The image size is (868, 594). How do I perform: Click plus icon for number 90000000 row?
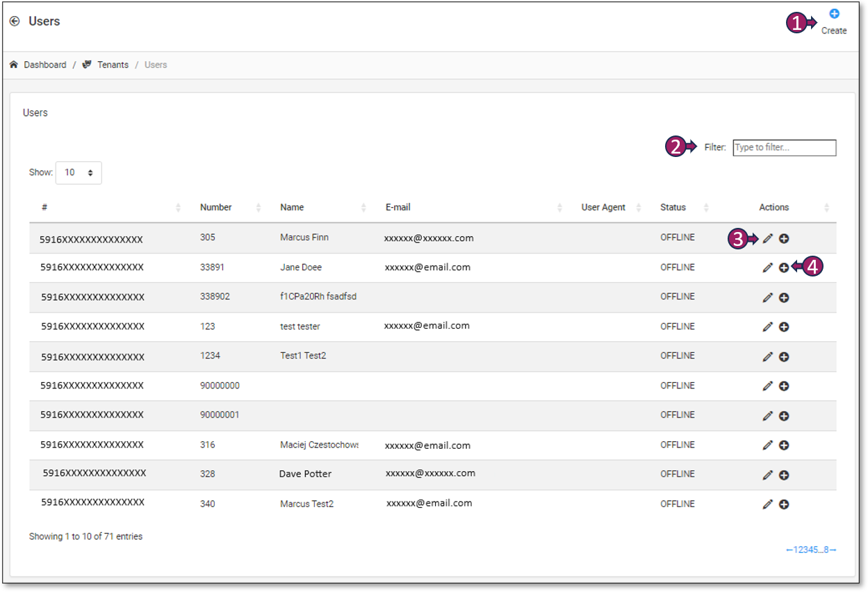click(784, 386)
